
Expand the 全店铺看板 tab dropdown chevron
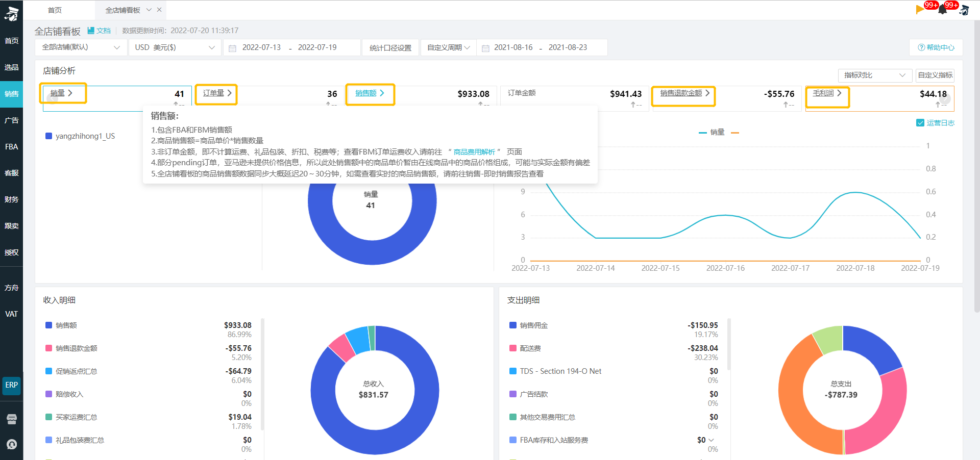pos(149,10)
